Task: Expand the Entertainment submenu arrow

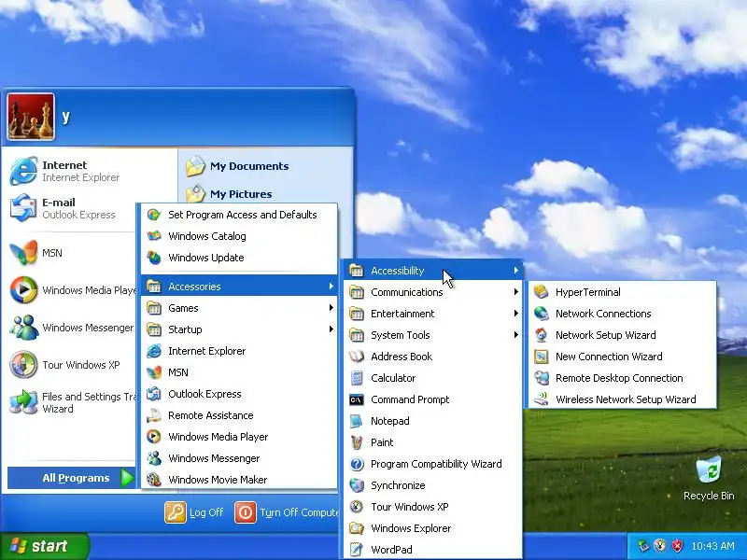Action: 516,314
